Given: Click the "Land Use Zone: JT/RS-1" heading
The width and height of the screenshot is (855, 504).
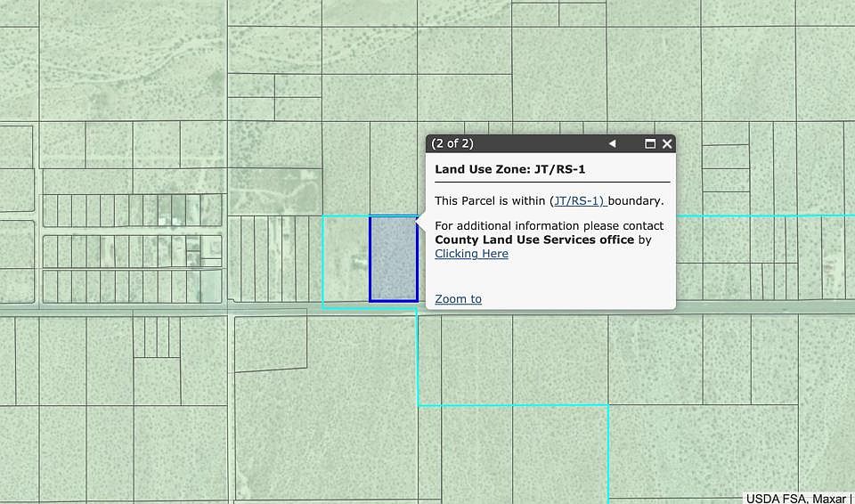Looking at the screenshot, I should [x=509, y=169].
